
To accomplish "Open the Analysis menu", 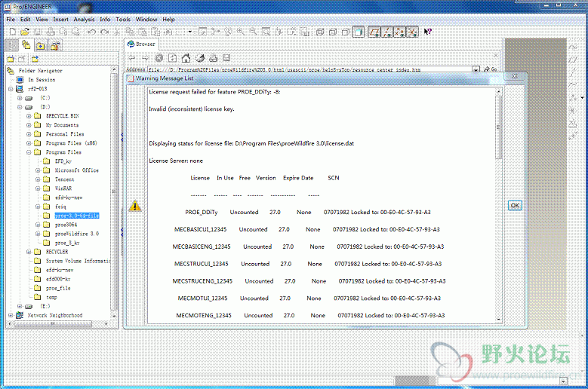I will click(84, 20).
